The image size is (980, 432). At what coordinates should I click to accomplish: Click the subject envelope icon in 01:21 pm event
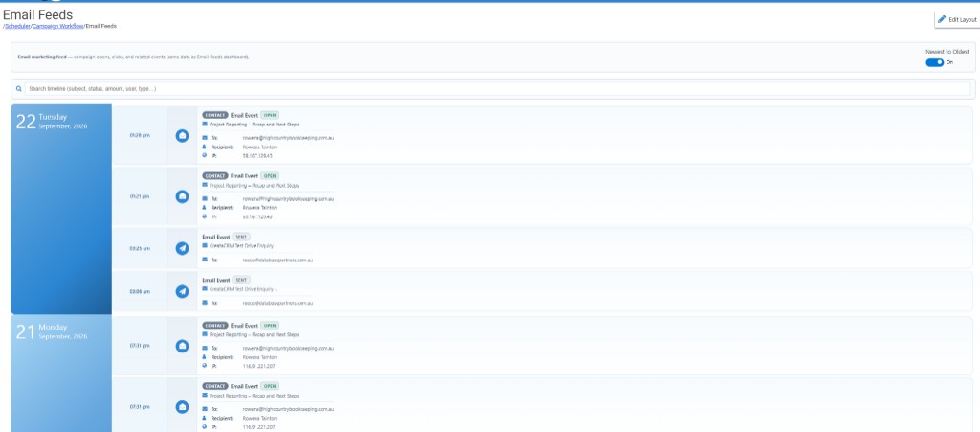point(205,185)
